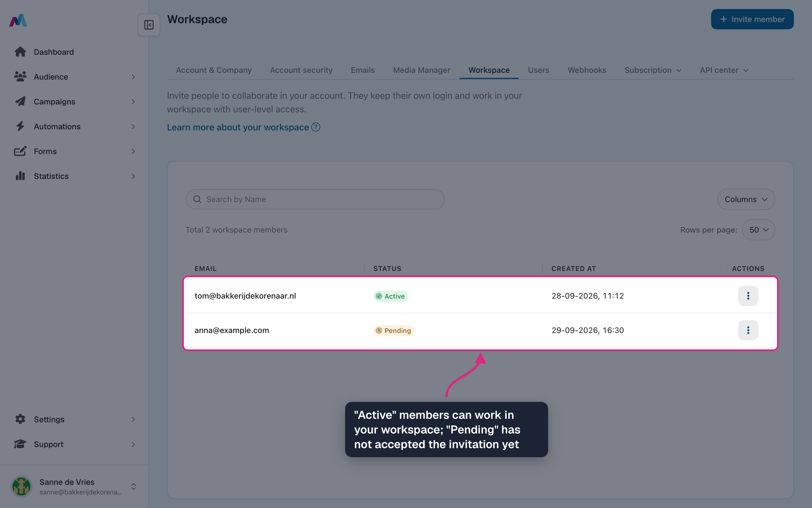This screenshot has height=508, width=812.
Task: Switch to Account & Company tab
Action: [214, 70]
